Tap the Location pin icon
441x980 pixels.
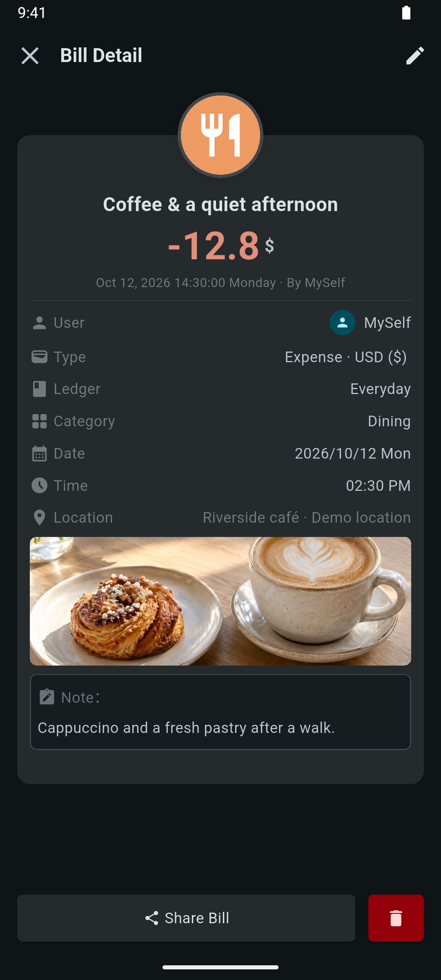pos(39,517)
